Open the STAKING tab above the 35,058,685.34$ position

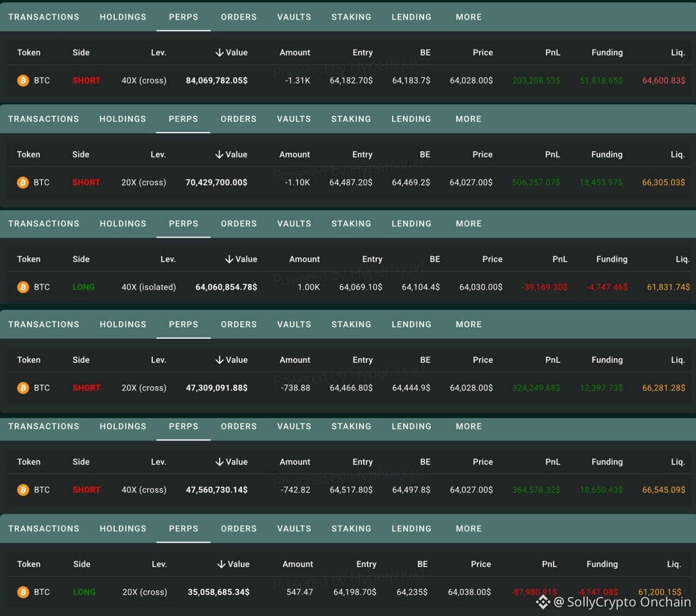point(351,529)
